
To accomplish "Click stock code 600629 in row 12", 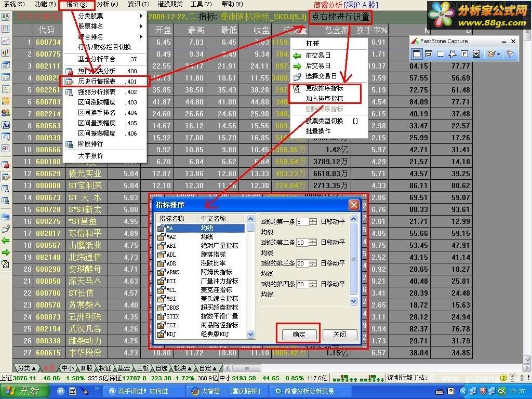I will [48, 174].
